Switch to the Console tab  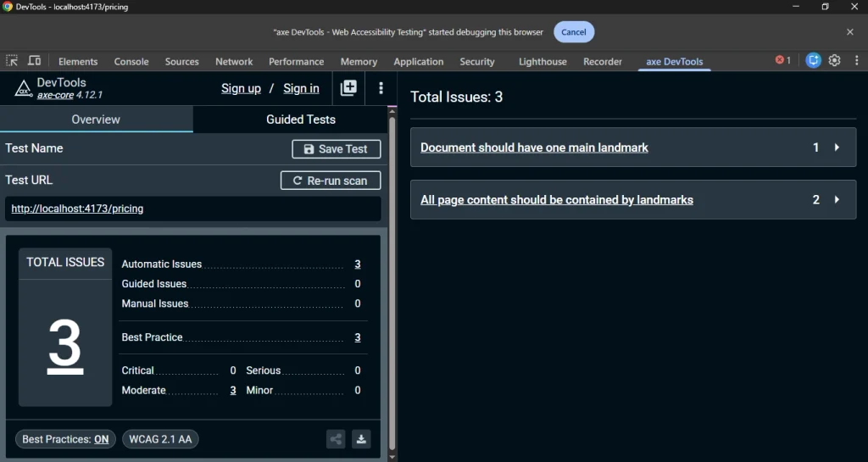(131, 61)
